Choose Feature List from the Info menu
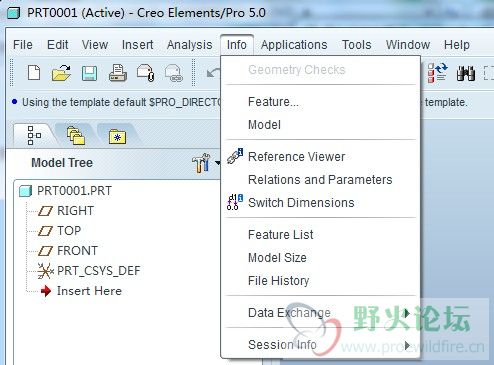Screen dimensions: 494x365 click(x=320, y=235)
